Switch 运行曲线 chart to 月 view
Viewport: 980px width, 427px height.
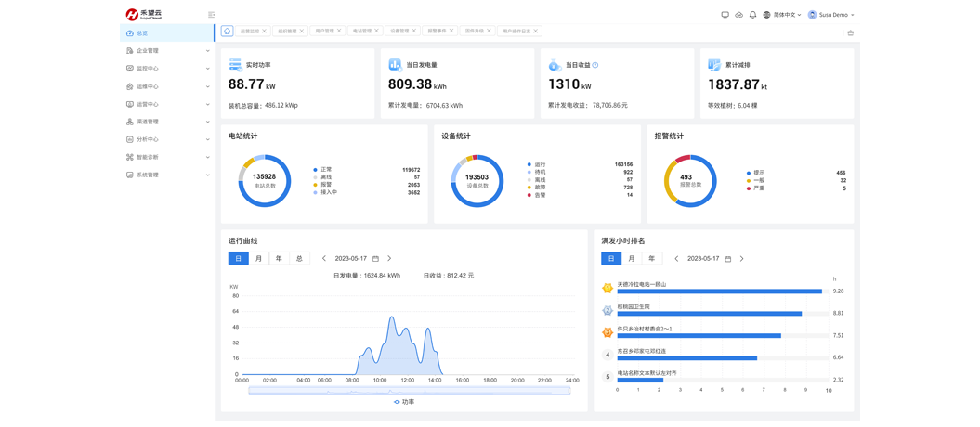tap(258, 259)
